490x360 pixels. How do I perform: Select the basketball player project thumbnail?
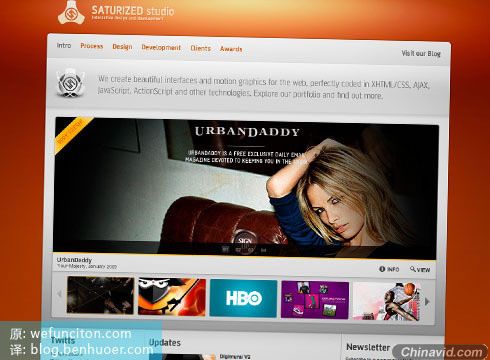(387, 302)
